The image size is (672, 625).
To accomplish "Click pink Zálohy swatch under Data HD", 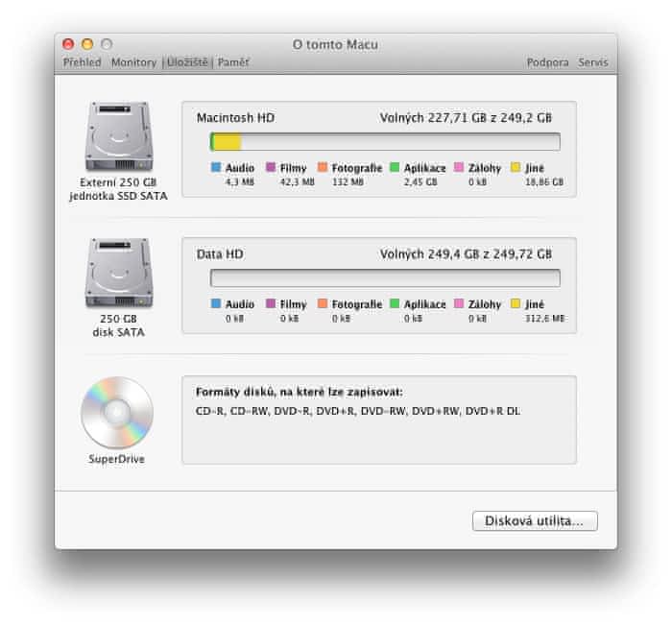I will click(459, 303).
